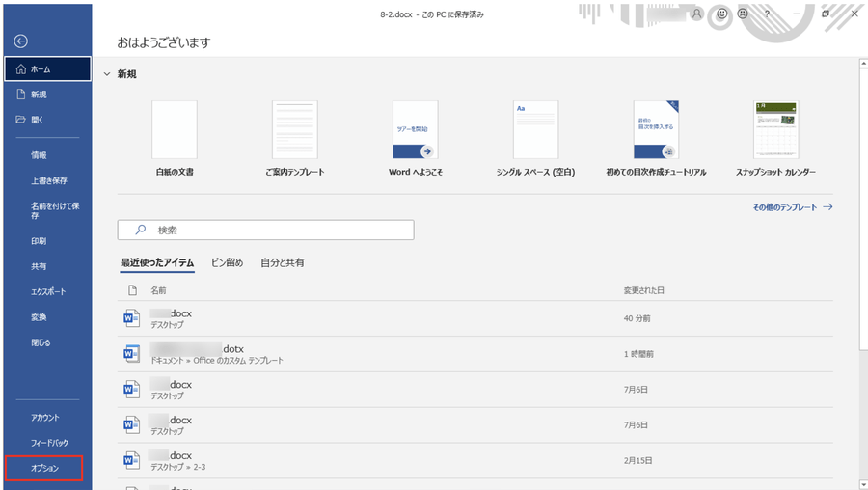Click Word icon of the .dotx file

pos(131,353)
